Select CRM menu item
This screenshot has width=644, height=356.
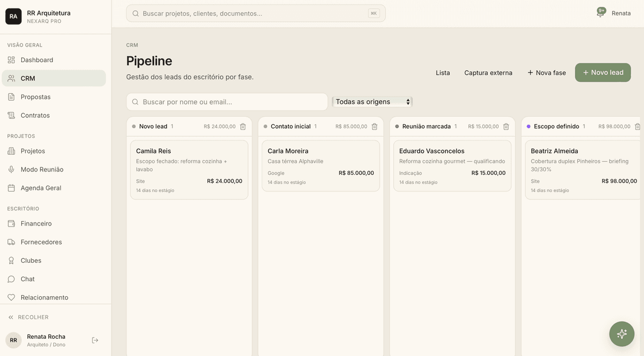pos(54,78)
